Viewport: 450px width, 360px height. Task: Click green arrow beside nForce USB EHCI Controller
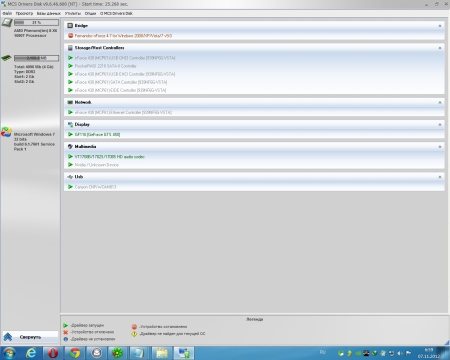tap(70, 74)
